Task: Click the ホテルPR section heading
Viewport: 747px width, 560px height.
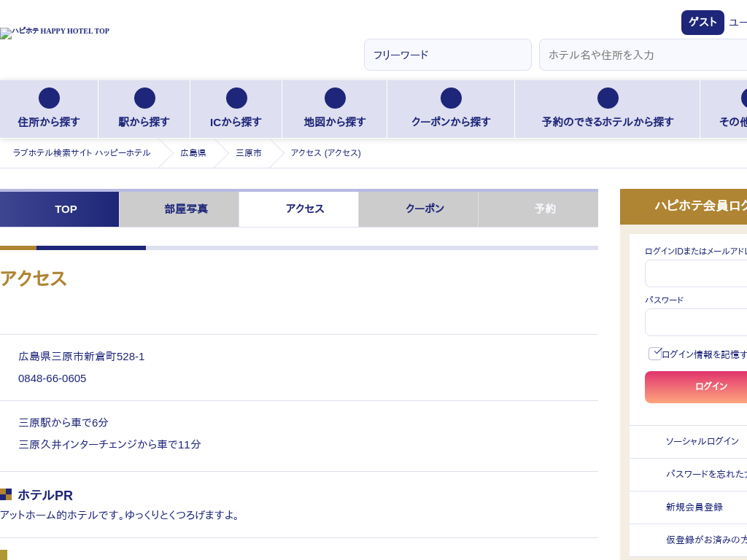Action: pos(45,495)
